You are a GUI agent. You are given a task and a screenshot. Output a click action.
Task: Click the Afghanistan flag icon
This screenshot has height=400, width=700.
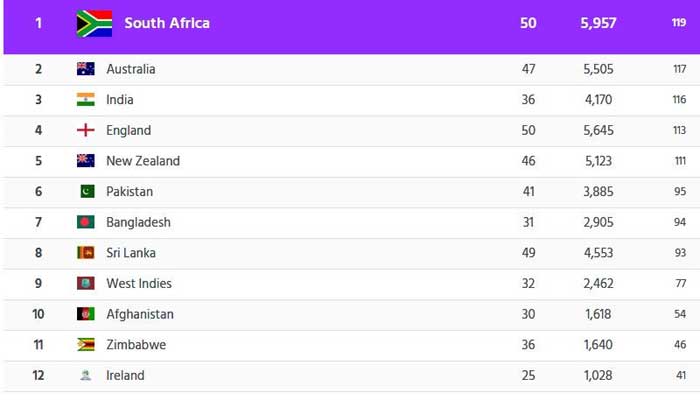[86, 314]
